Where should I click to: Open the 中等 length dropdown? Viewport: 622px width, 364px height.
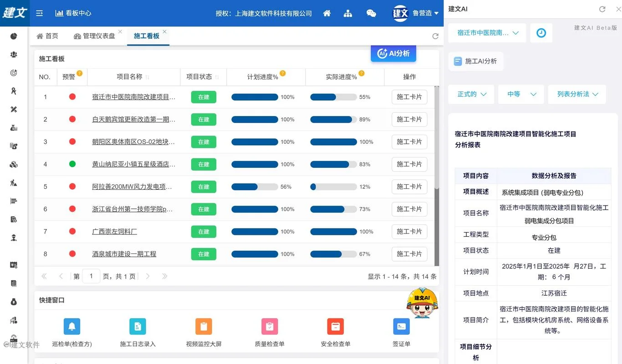click(x=521, y=94)
